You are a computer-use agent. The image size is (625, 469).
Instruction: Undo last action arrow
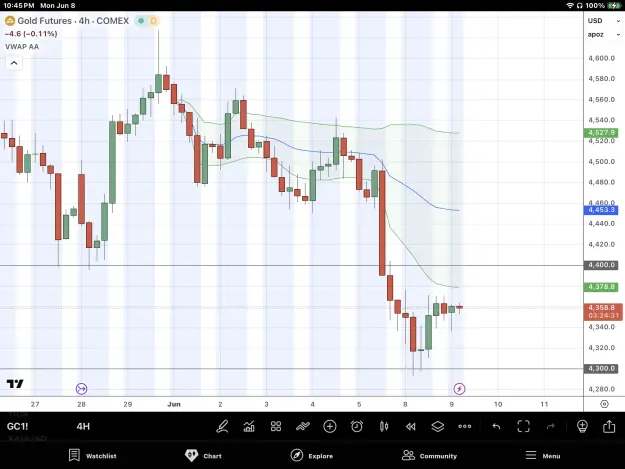(496, 426)
